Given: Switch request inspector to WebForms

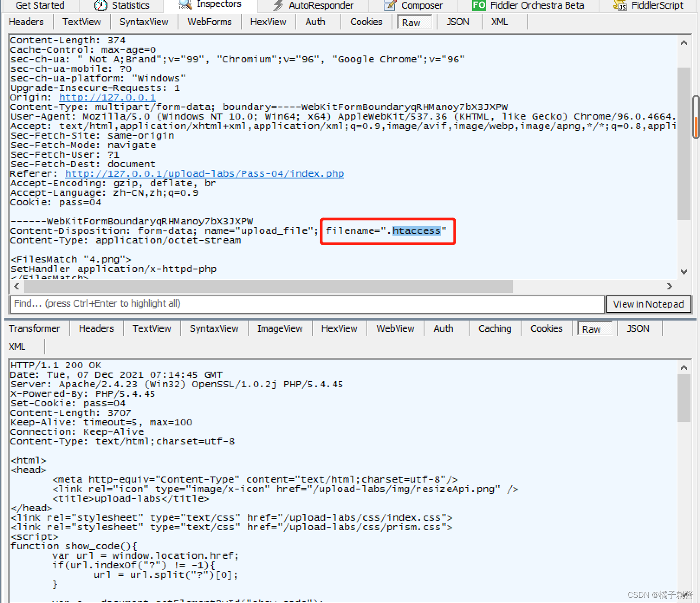Looking at the screenshot, I should pyautogui.click(x=210, y=22).
